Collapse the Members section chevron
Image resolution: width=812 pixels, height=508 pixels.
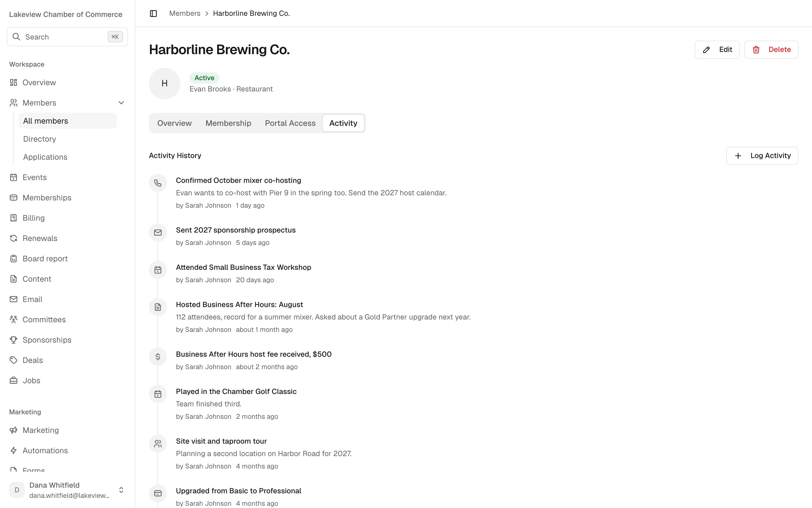tap(121, 103)
